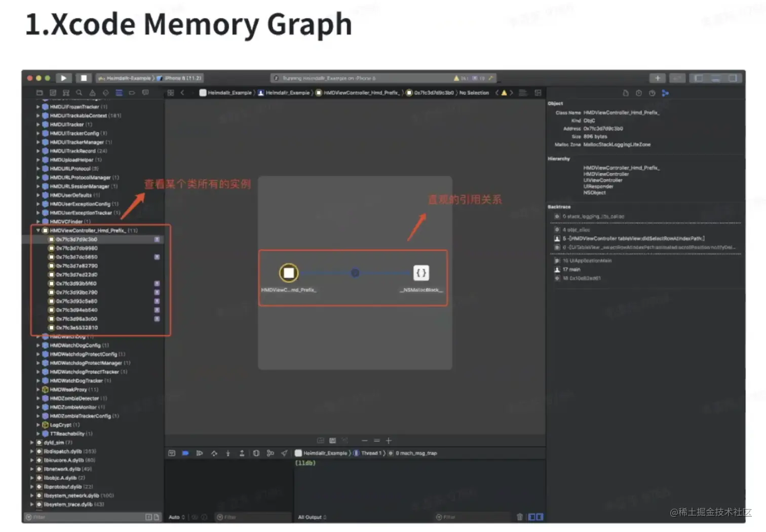Toggle the navigator panel visibility

699,78
